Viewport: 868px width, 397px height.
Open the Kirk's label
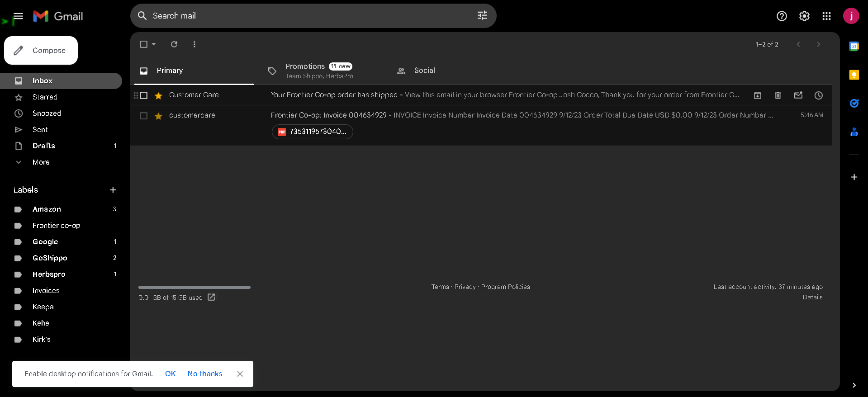point(61,340)
